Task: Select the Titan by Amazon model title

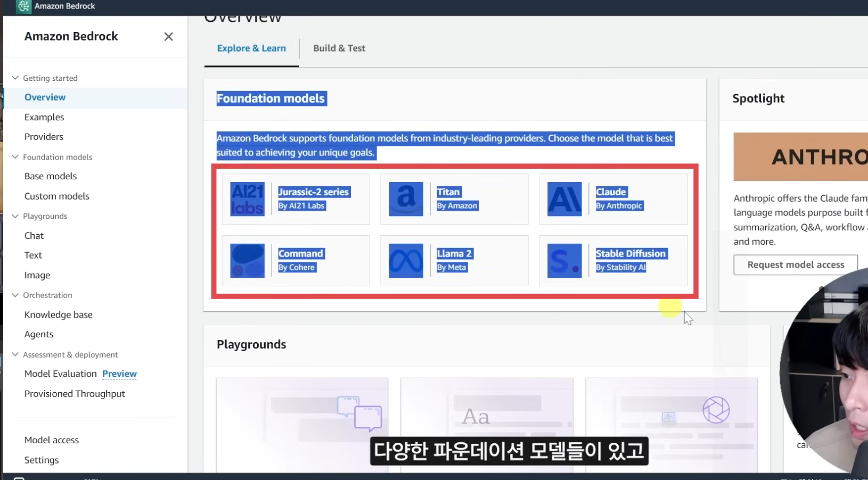Action: click(448, 192)
